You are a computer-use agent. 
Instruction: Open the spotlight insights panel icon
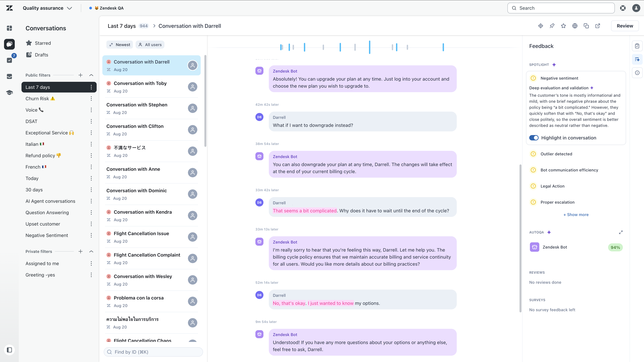[x=637, y=59]
